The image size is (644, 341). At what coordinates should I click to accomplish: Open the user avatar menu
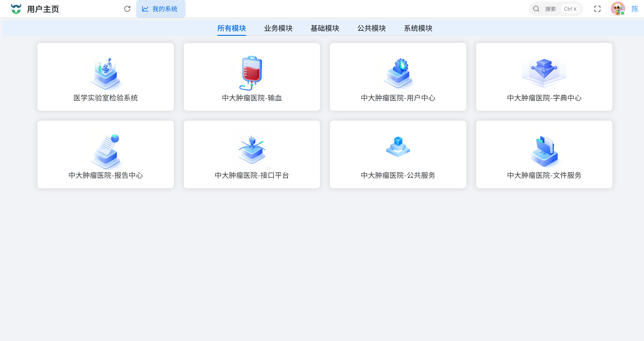(x=618, y=9)
